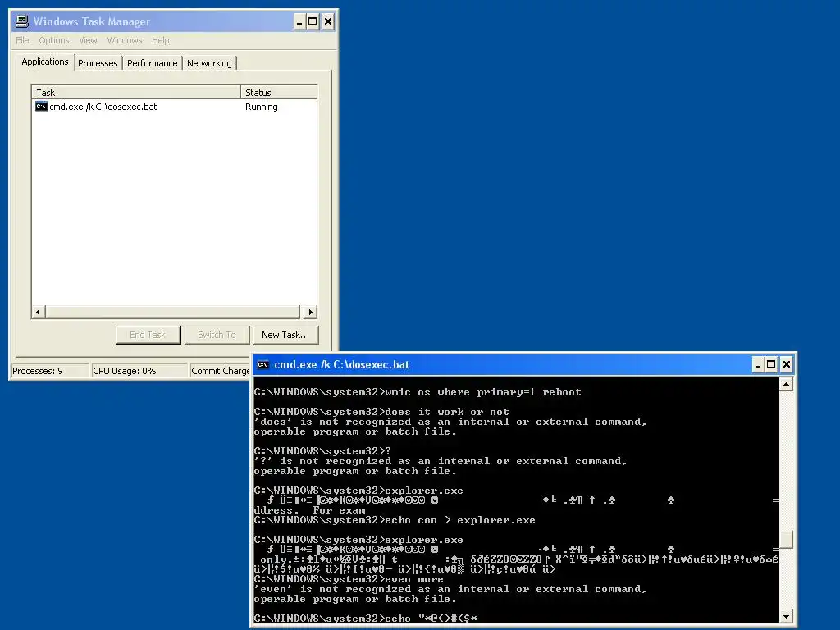The image size is (840, 630).
Task: Select the 'cmd.exe /k C:\dosexec.bat' task row
Action: click(176, 107)
